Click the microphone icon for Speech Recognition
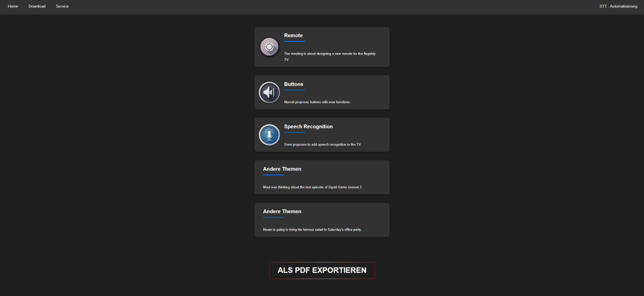 pos(269,135)
